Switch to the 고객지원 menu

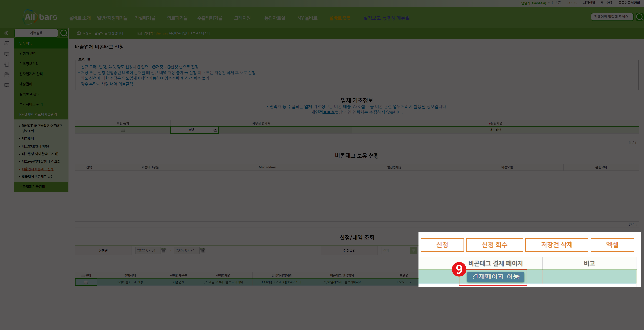click(x=242, y=18)
